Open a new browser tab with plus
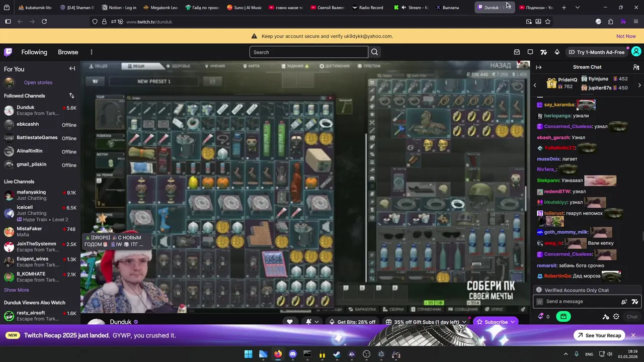The height and width of the screenshot is (362, 644). click(x=564, y=8)
